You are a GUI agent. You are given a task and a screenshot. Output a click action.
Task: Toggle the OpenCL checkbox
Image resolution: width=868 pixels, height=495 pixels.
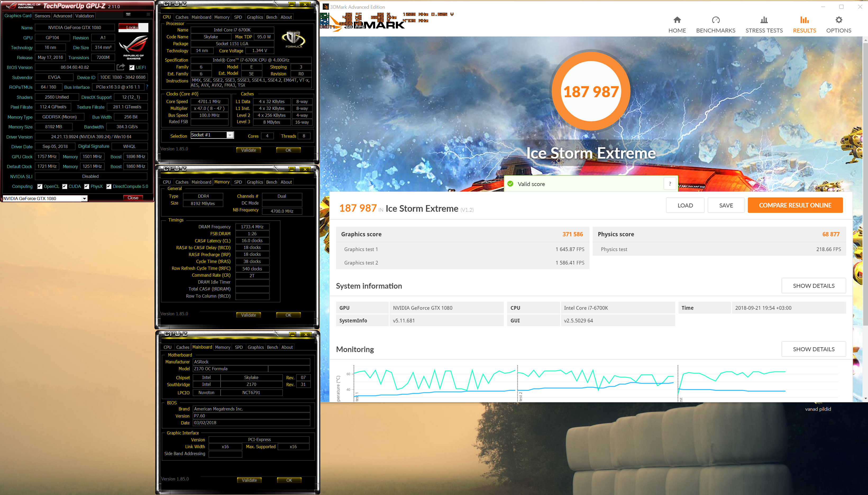40,186
